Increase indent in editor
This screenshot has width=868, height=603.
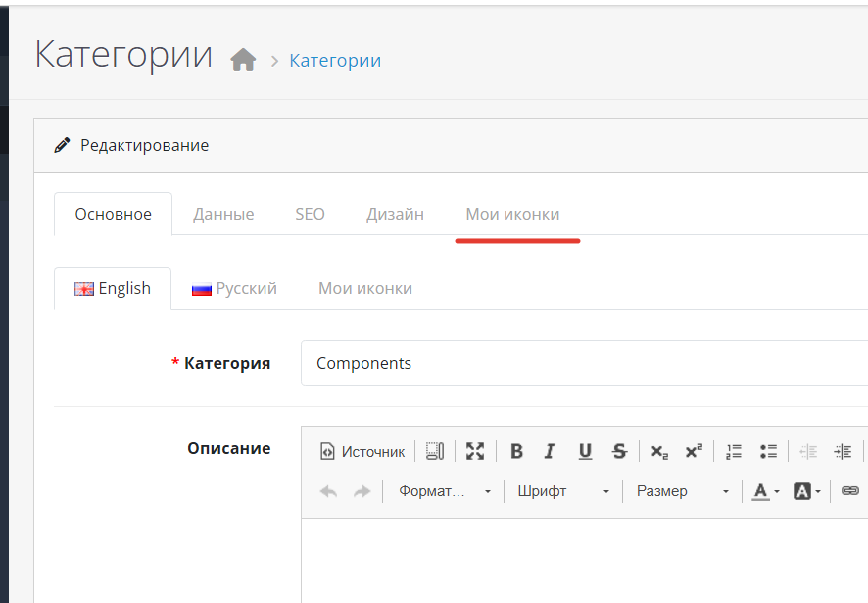point(843,451)
